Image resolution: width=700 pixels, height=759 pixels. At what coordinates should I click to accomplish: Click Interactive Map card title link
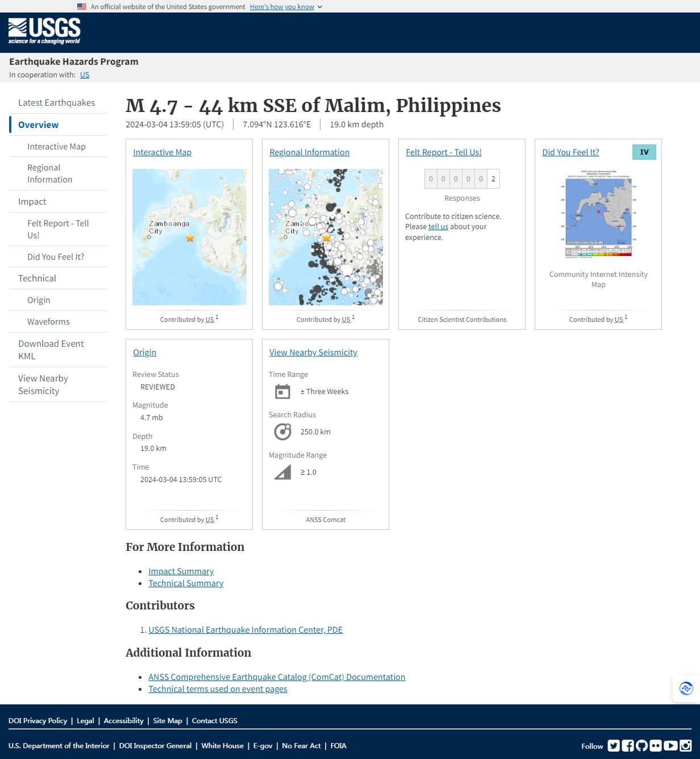pyautogui.click(x=162, y=152)
